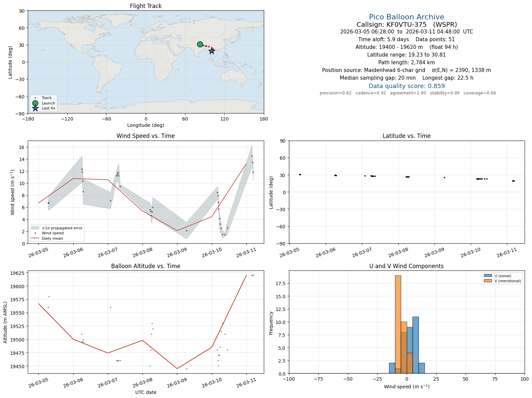Screen dimensions: 532x398
Task: Click the Latitude vs. Time title
Action: tap(406, 136)
